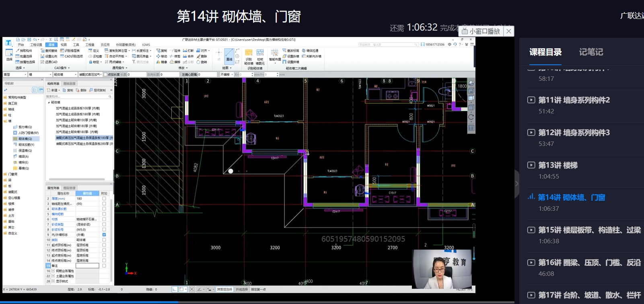Collapse the 砌体墙 tree node in component list
Image resolution: width=644 pixels, height=304 pixels.
[x=49, y=102]
